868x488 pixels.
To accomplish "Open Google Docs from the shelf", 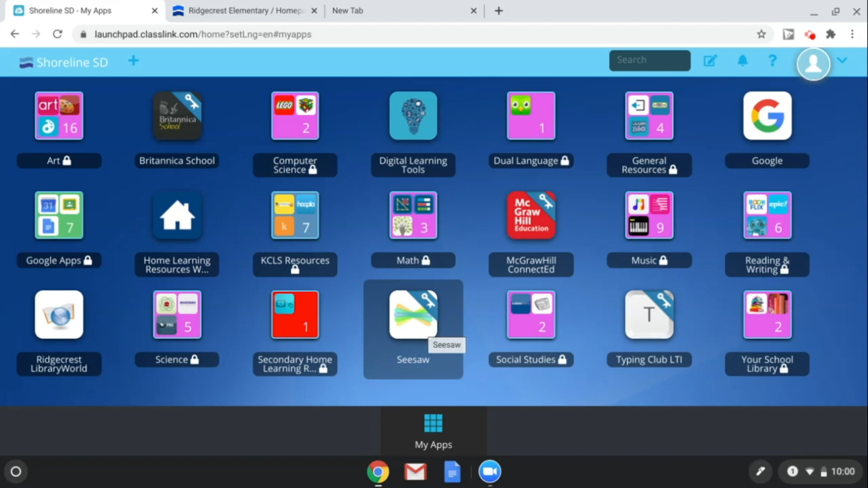I will 452,471.
